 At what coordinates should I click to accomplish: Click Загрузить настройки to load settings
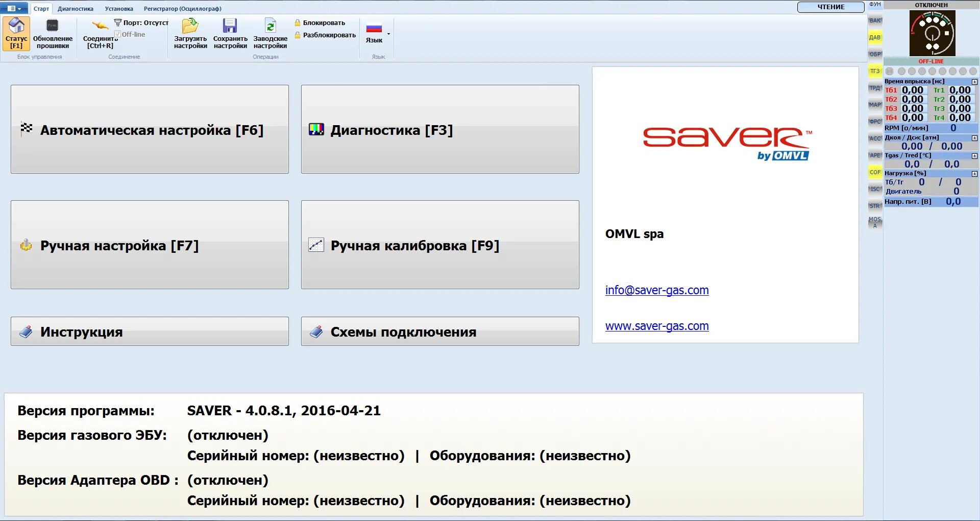pos(190,34)
